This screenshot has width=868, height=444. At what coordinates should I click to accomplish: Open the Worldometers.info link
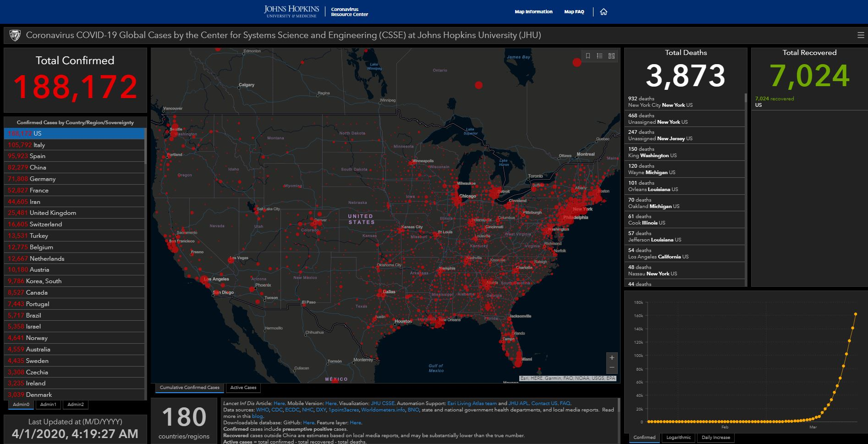383,410
